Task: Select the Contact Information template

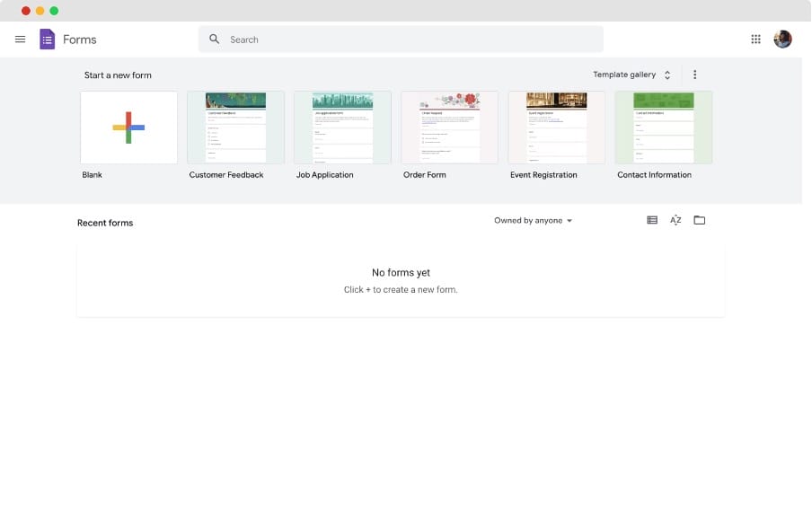Action: [663, 128]
